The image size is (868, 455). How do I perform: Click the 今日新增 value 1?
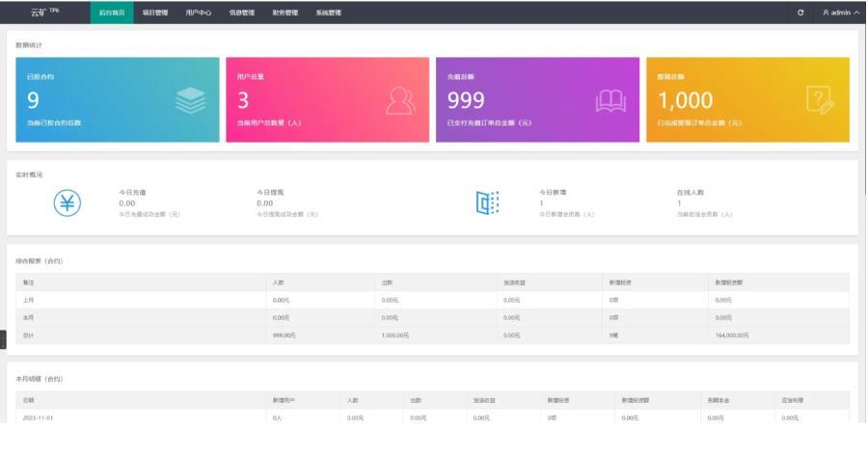coord(541,203)
